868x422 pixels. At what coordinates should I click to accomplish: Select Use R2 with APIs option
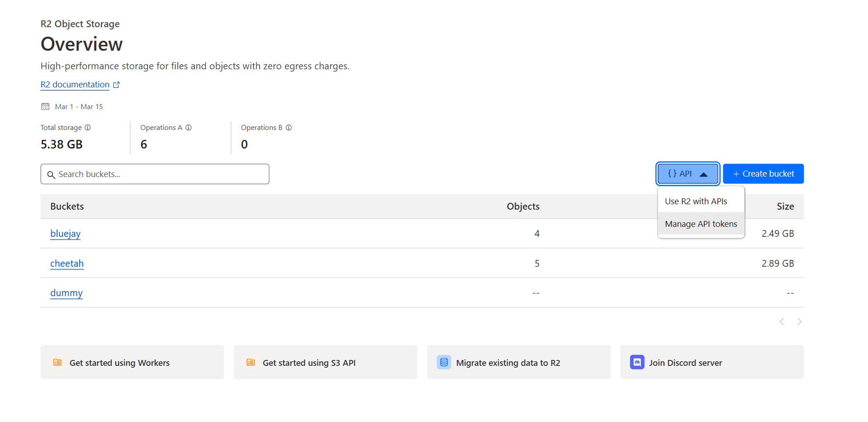click(696, 201)
